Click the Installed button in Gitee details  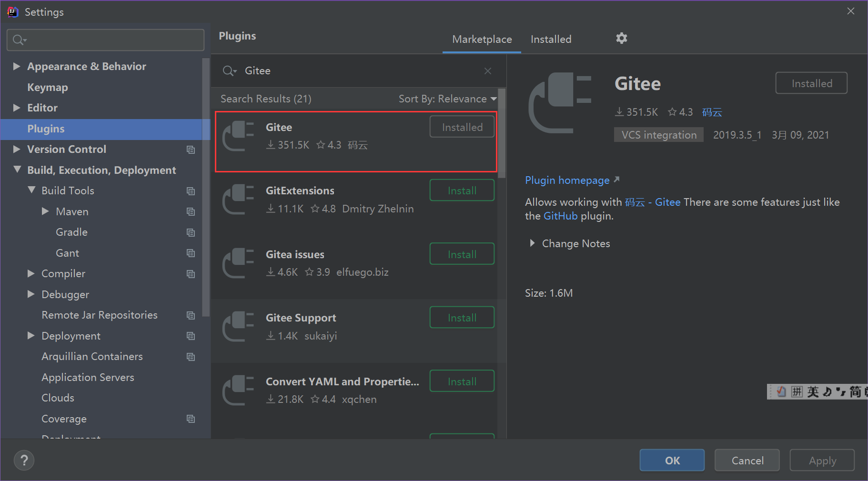pos(811,83)
